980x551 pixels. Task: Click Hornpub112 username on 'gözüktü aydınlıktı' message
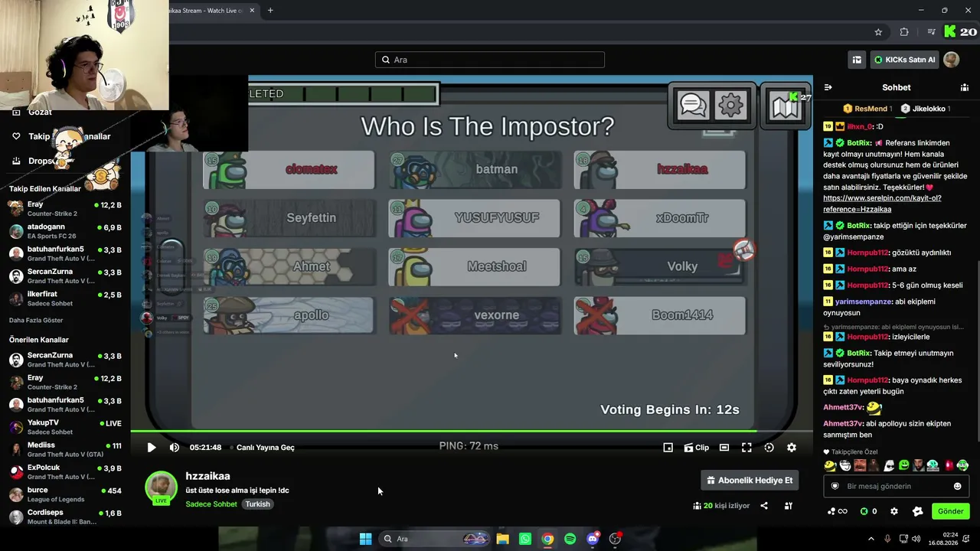[867, 253]
